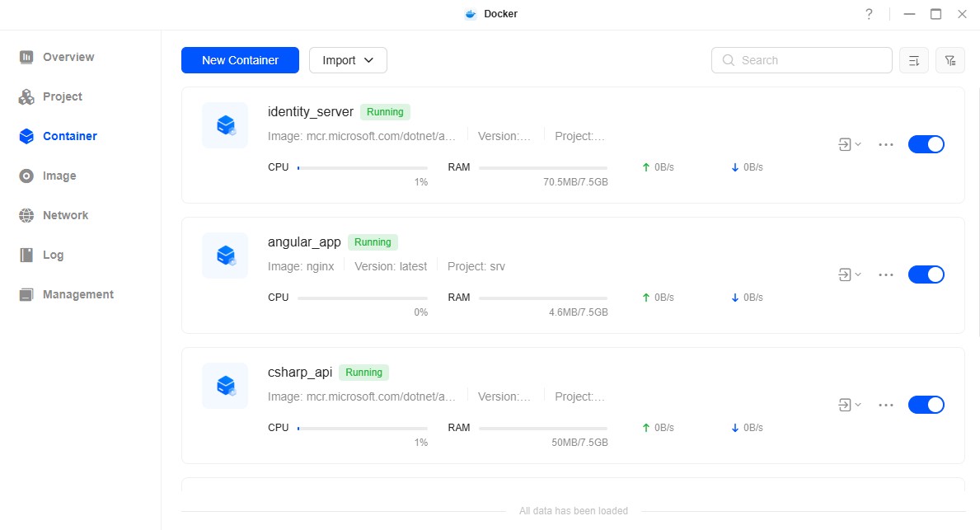Open more options for identity_server
Screen dimensions: 980x530
tap(885, 144)
